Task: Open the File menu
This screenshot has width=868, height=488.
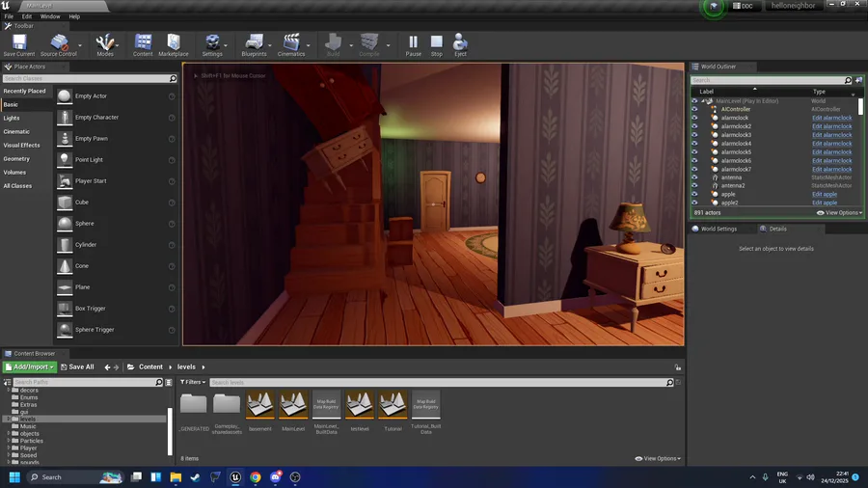Action: click(9, 16)
